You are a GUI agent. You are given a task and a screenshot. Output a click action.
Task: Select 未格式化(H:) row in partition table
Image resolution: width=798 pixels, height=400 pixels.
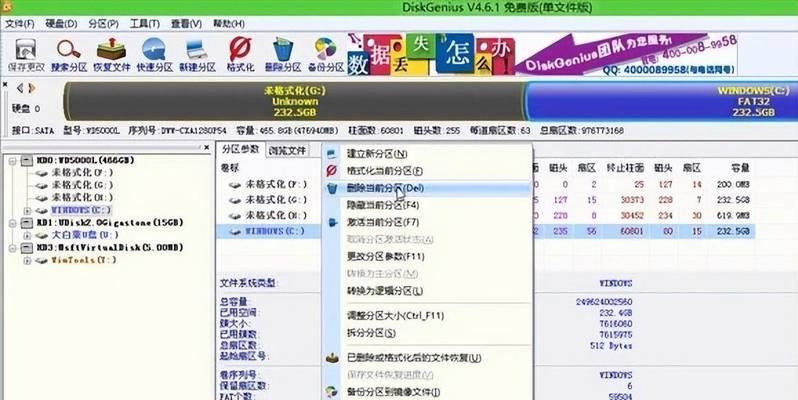tap(486, 216)
